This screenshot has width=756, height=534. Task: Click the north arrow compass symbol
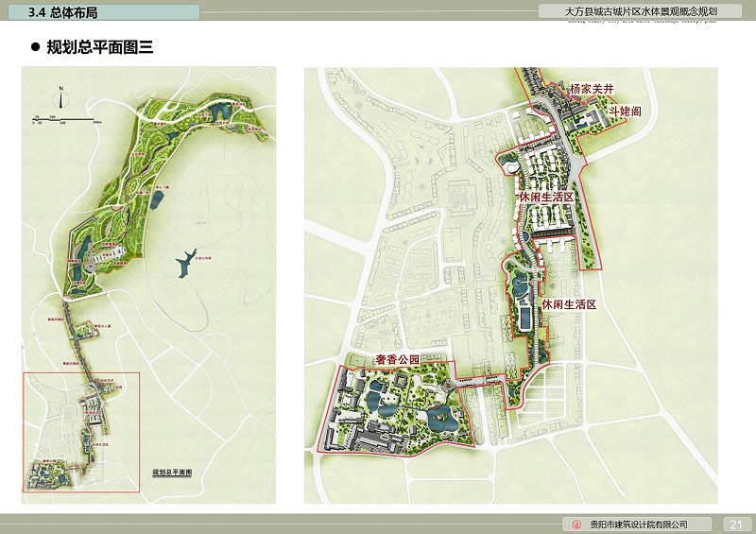[x=60, y=98]
